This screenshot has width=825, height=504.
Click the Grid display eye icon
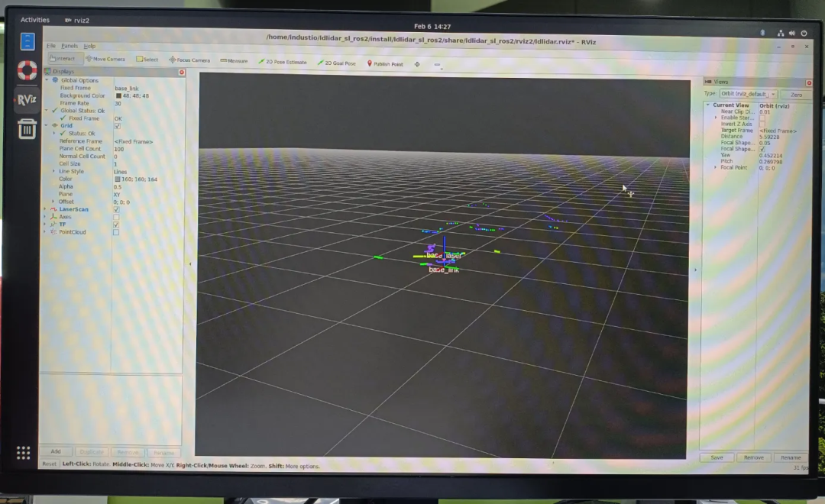[x=55, y=125]
